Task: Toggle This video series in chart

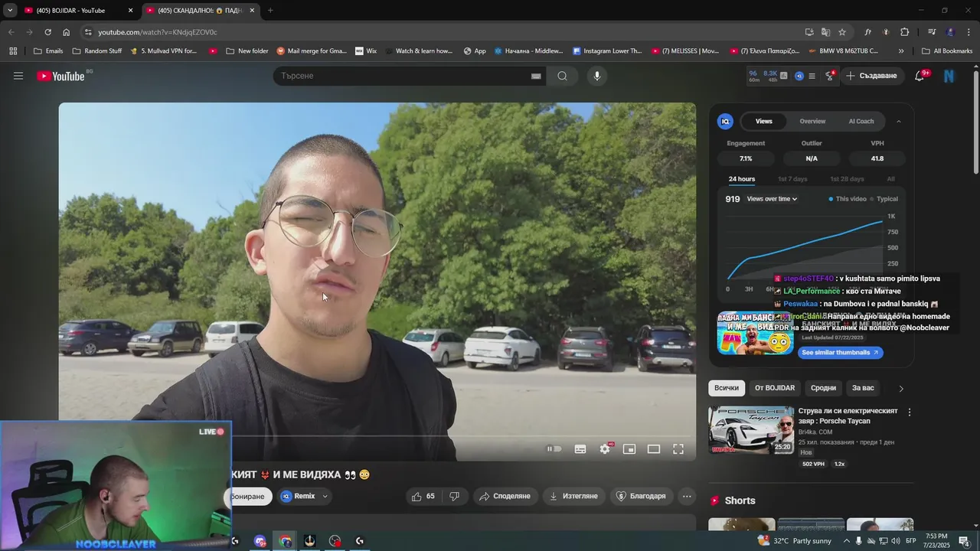Action: coord(848,199)
